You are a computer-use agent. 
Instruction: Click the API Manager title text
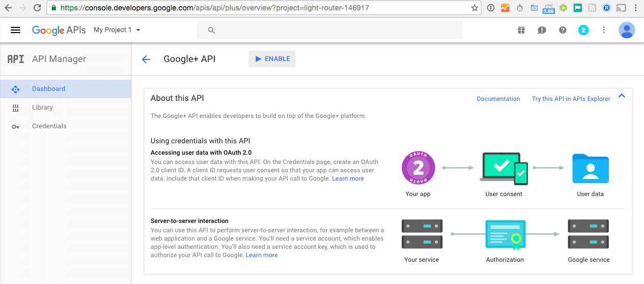tap(59, 59)
